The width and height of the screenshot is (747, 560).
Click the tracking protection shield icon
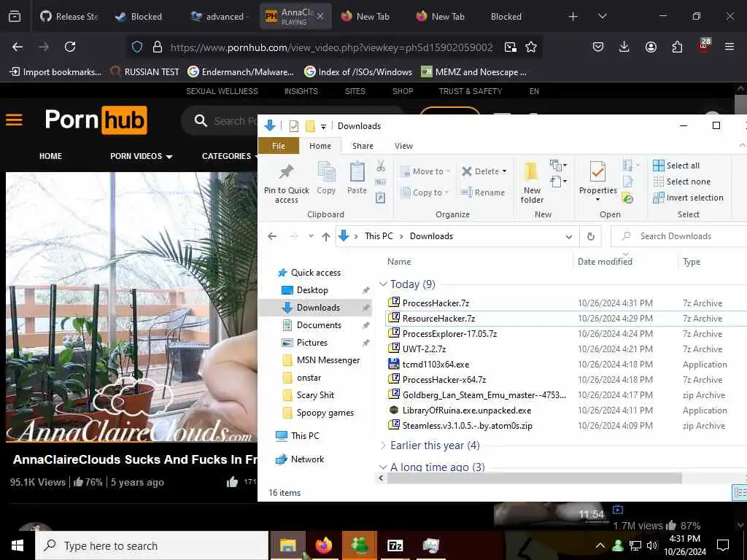pyautogui.click(x=137, y=47)
